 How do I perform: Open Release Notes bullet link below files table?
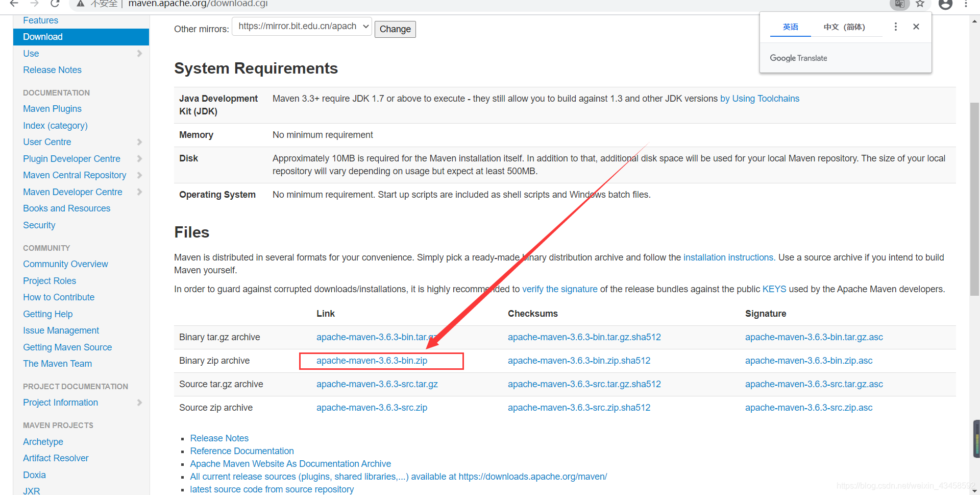click(219, 438)
